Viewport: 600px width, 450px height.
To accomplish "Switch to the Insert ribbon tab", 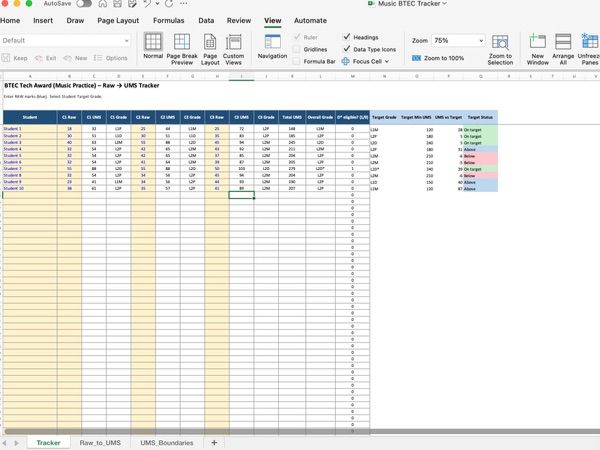I will [43, 21].
